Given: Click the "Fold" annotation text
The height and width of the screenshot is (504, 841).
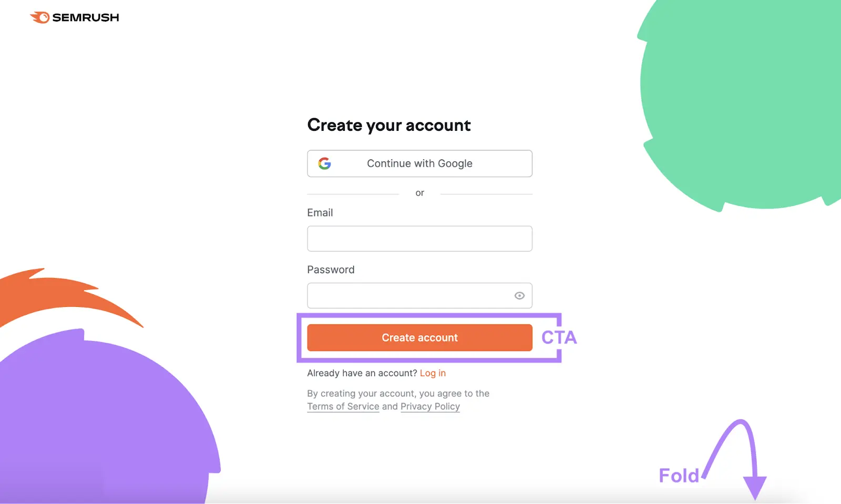Looking at the screenshot, I should click(x=679, y=476).
